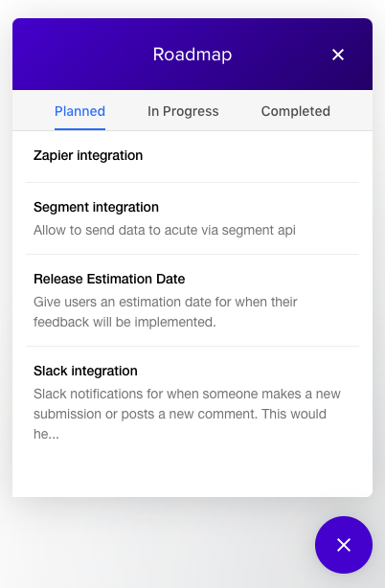Close the Roadmap panel with header X

pyautogui.click(x=338, y=55)
